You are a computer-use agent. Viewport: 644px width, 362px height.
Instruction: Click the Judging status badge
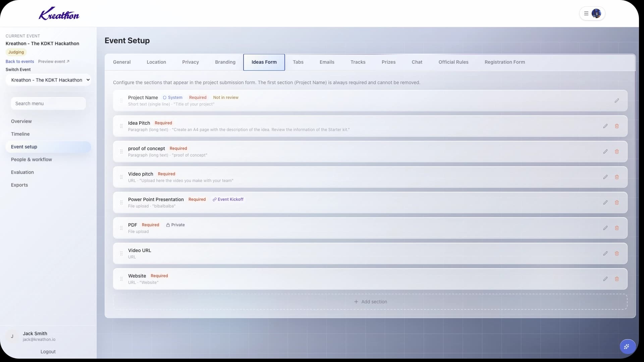click(16, 52)
